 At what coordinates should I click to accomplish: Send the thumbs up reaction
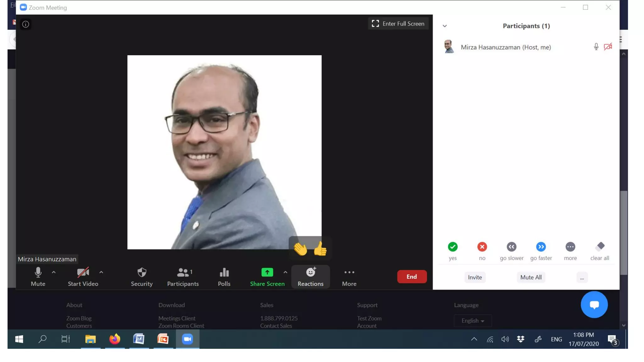click(320, 249)
